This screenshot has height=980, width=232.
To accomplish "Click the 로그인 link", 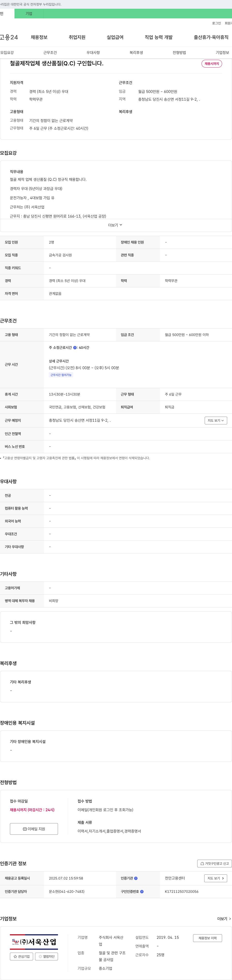I will pos(217,23).
